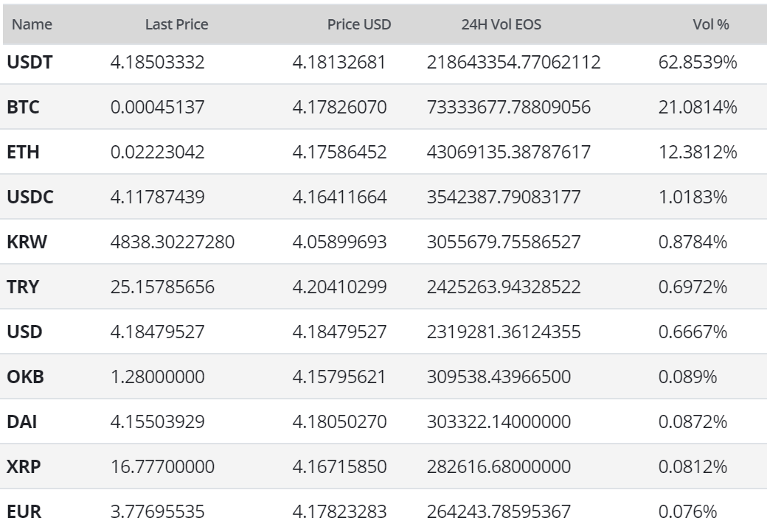Click the volume share 0.076%
This screenshot has height=532, width=767.
688,512
